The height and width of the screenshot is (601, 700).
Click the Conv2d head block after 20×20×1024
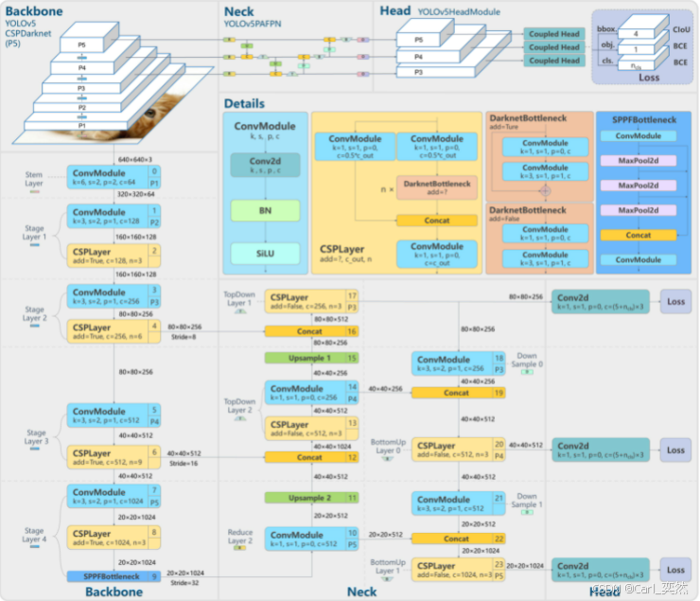601,570
